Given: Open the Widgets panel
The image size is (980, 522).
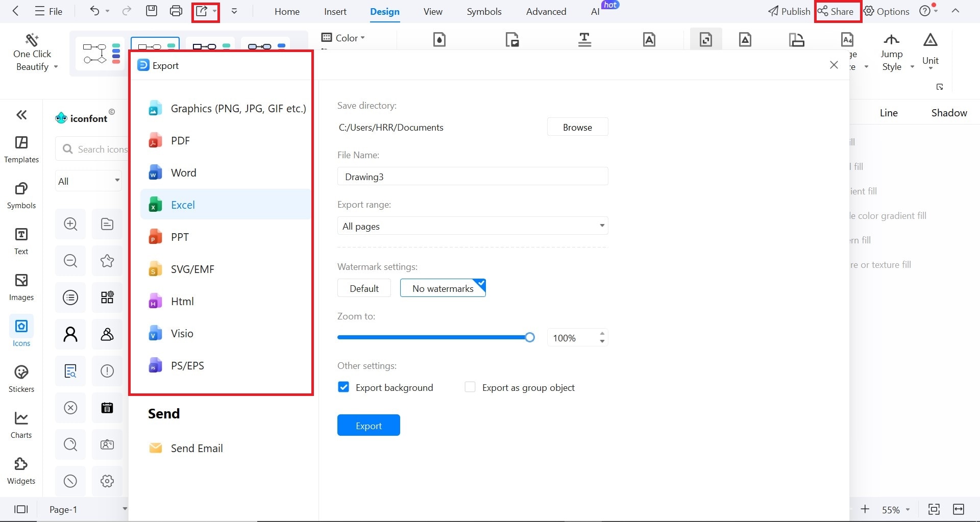Looking at the screenshot, I should tap(21, 471).
